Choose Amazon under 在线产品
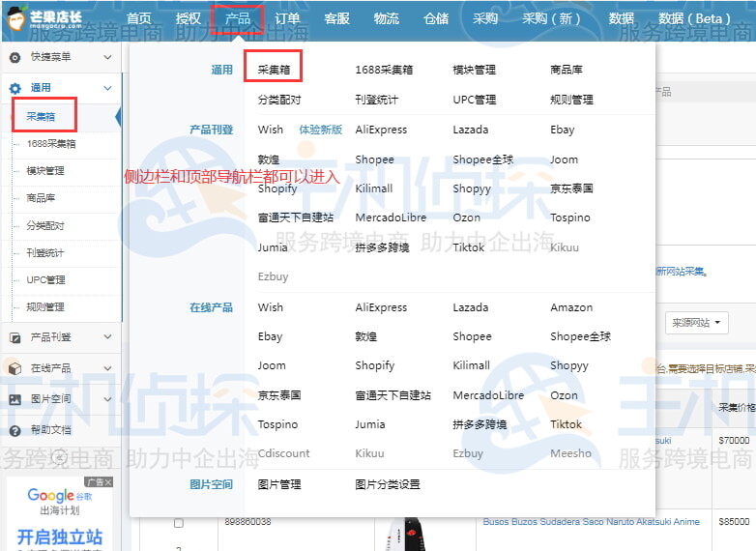 [x=571, y=307]
